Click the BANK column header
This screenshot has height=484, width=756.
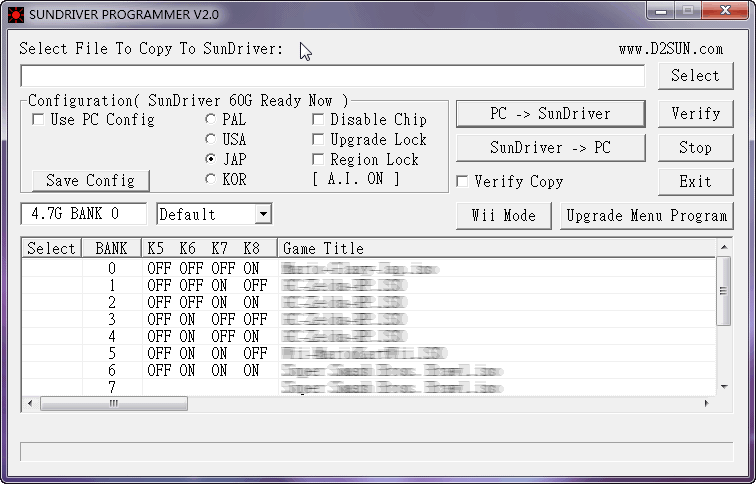click(111, 248)
